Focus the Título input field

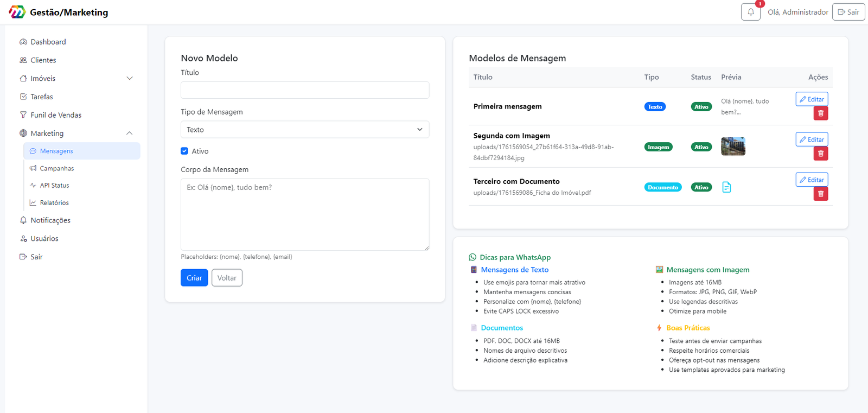point(304,90)
